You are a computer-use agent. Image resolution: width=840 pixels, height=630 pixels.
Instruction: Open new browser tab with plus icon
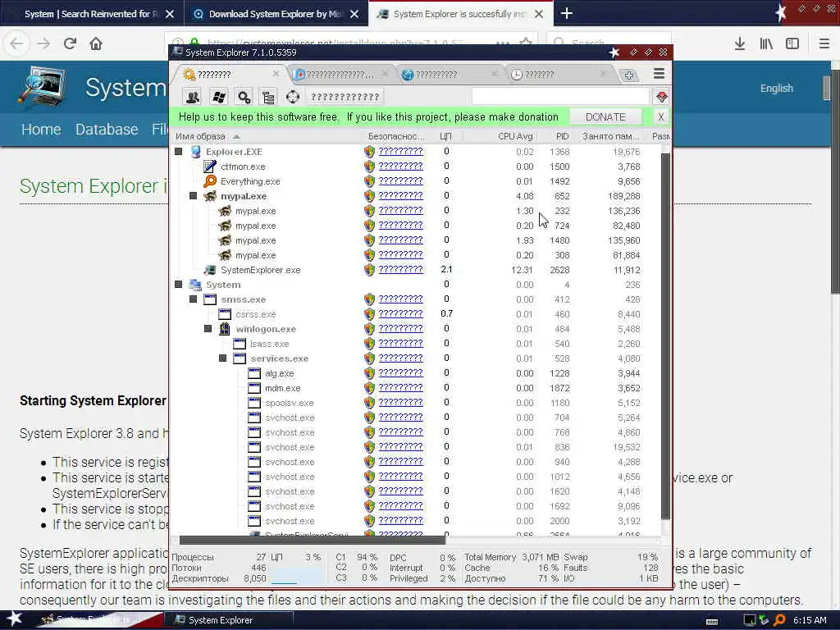pos(567,13)
